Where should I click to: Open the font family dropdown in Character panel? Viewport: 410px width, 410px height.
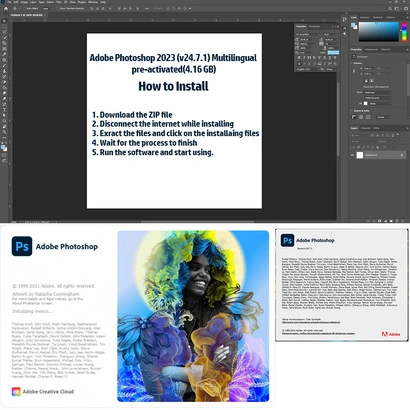click(x=308, y=34)
